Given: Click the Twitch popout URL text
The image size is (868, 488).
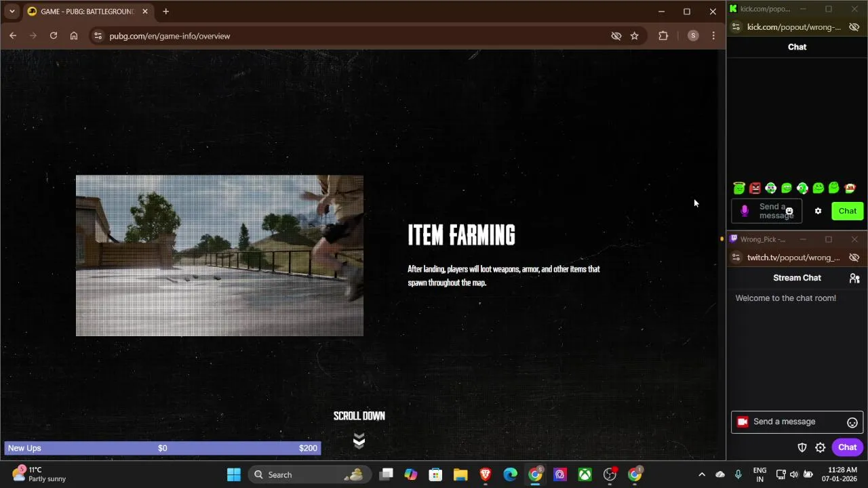Looking at the screenshot, I should (x=793, y=258).
